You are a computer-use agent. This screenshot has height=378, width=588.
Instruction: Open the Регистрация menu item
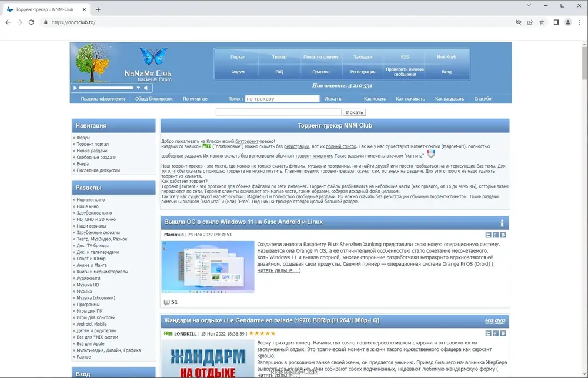pyautogui.click(x=363, y=72)
